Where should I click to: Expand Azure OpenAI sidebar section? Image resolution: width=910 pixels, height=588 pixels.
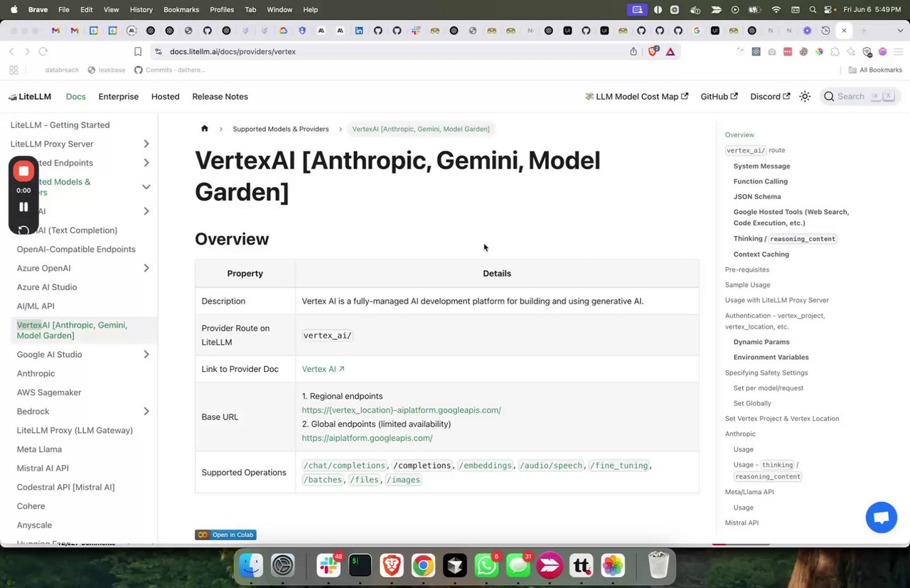tap(146, 268)
